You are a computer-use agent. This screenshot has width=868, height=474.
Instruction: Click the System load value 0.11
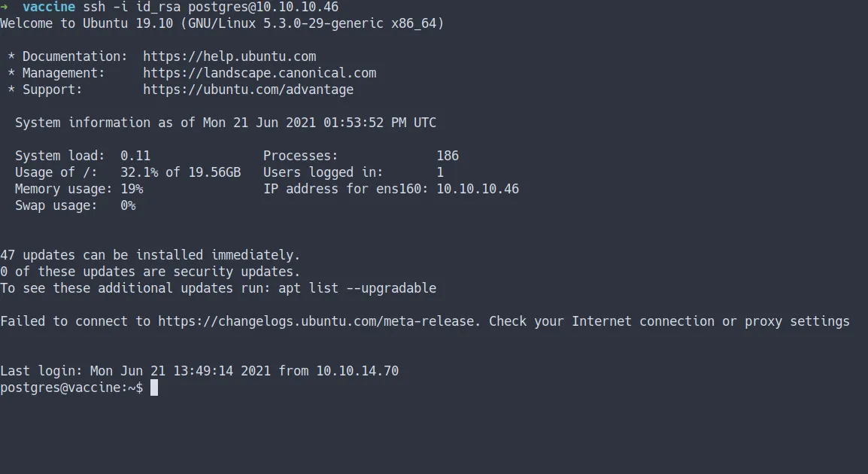coord(135,156)
